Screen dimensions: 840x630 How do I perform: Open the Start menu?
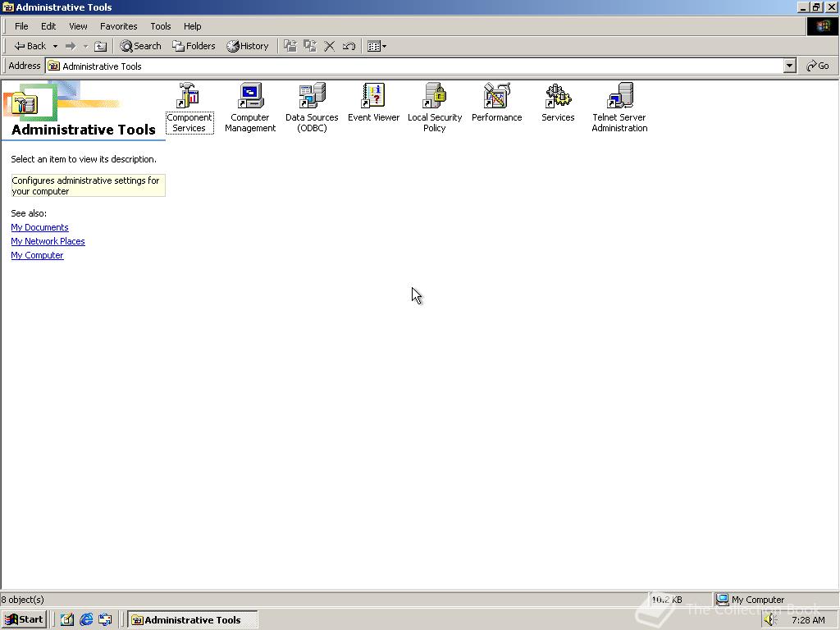[24, 620]
